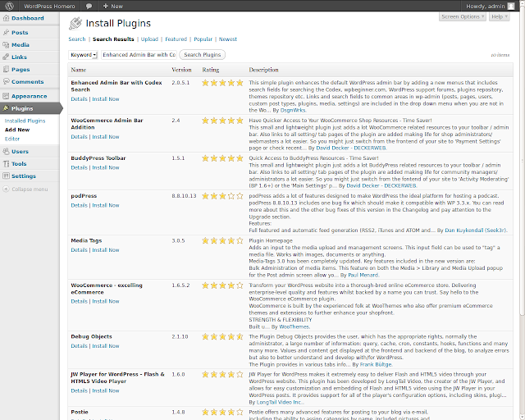Image resolution: width=525 pixels, height=420 pixels.
Task: View Details for BuddyPress Toolbar
Action: tap(79, 167)
